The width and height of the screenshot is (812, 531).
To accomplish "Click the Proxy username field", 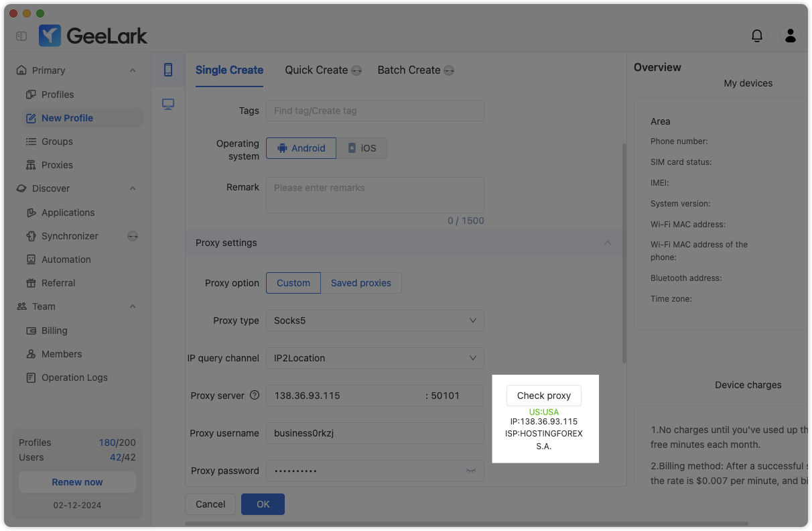I will [x=375, y=433].
